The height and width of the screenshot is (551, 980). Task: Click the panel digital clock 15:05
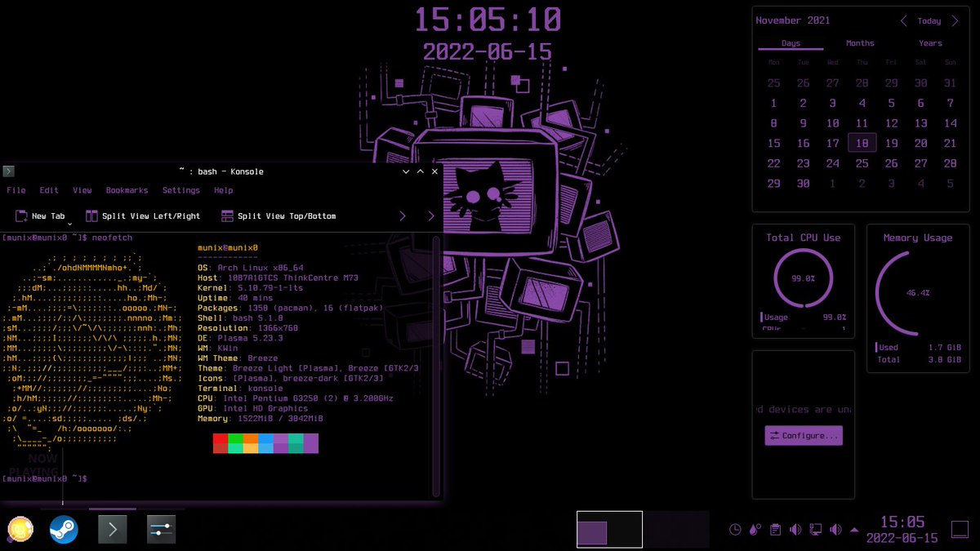(902, 522)
